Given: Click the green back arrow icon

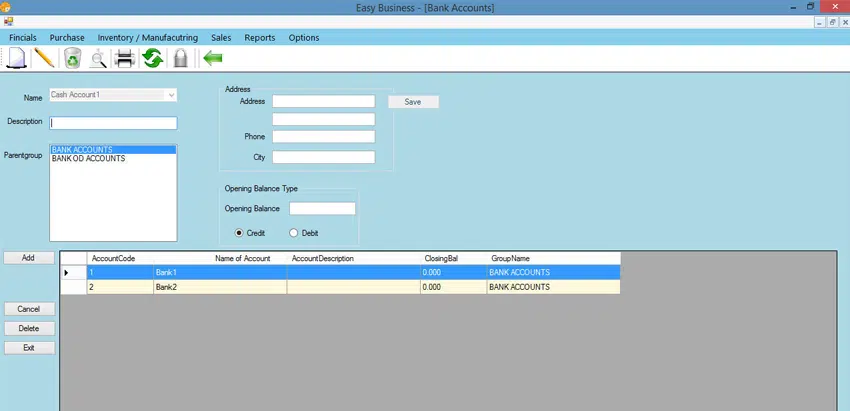Looking at the screenshot, I should coord(212,59).
